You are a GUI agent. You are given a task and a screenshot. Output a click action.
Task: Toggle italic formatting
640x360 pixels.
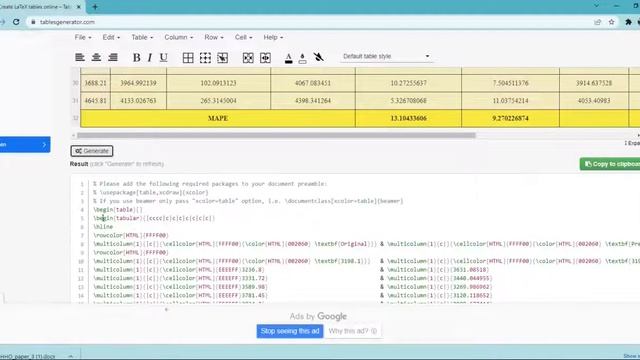(x=150, y=58)
